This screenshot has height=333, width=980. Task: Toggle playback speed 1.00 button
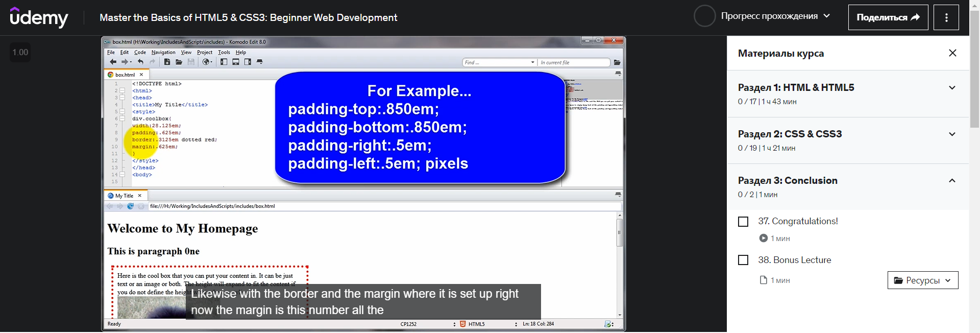20,52
